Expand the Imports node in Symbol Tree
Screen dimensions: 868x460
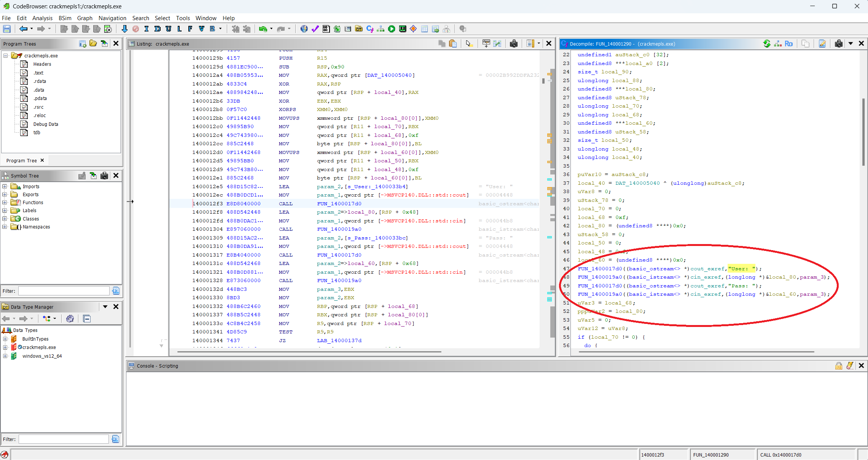(x=5, y=186)
